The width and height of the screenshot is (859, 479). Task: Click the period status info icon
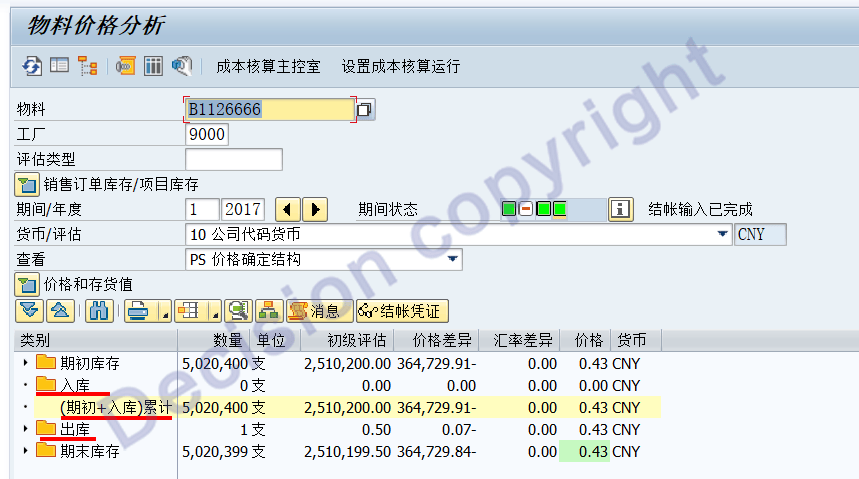[x=622, y=209]
